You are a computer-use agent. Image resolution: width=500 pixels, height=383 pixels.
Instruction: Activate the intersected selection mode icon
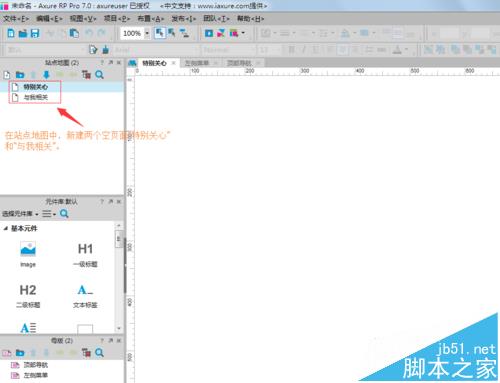coord(160,33)
